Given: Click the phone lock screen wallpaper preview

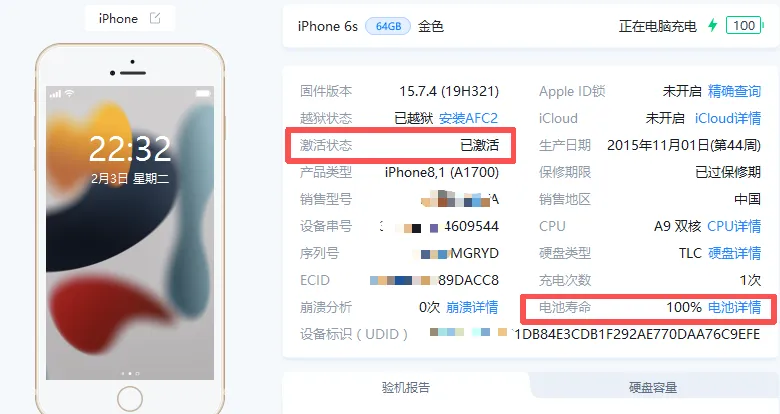Looking at the screenshot, I should 130,233.
